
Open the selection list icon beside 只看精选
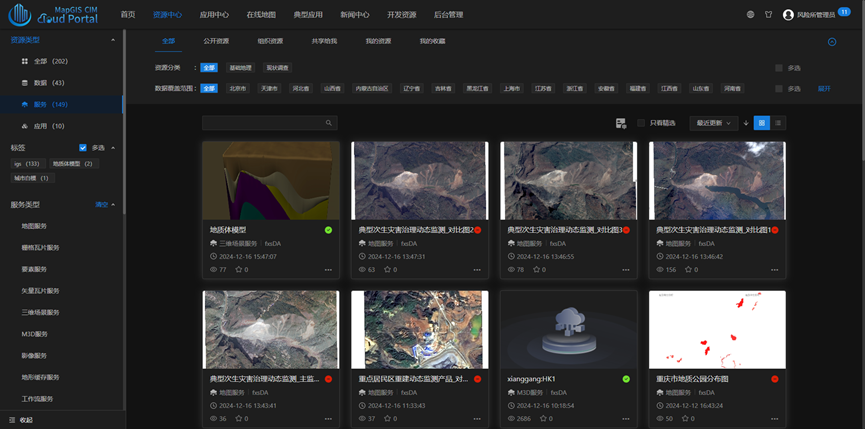pos(621,123)
